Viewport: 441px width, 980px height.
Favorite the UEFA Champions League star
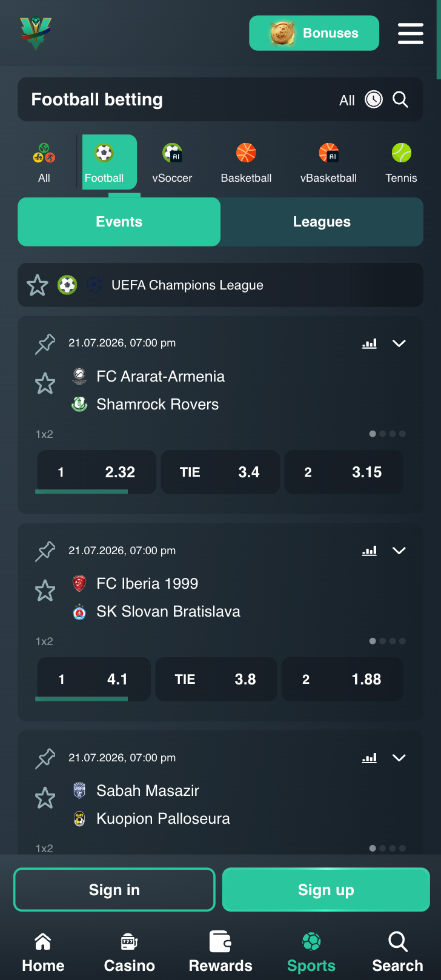(x=38, y=285)
